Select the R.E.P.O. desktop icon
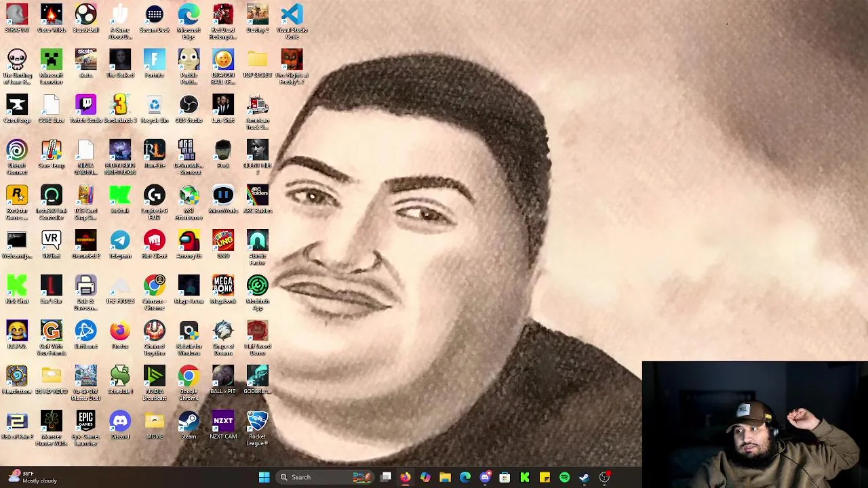868x488 pixels. tap(17, 335)
